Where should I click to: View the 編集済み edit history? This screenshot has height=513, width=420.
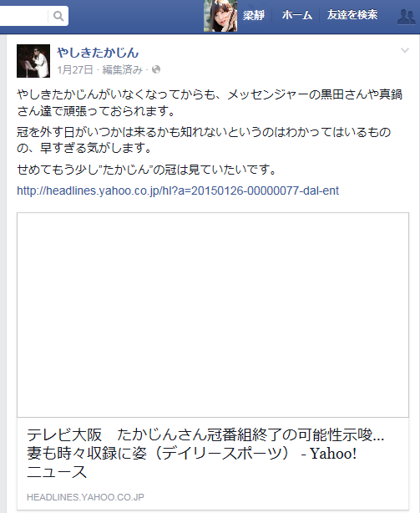(122, 69)
